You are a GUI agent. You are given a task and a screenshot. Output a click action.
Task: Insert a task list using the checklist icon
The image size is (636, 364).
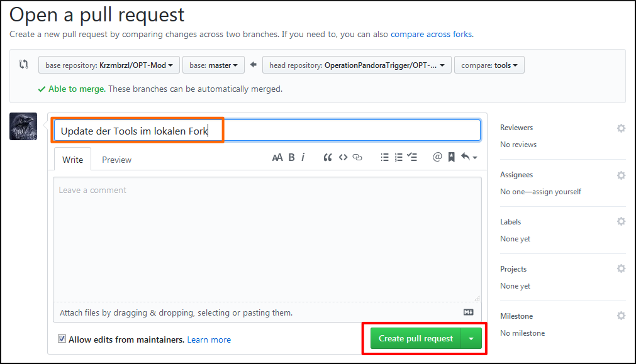412,157
